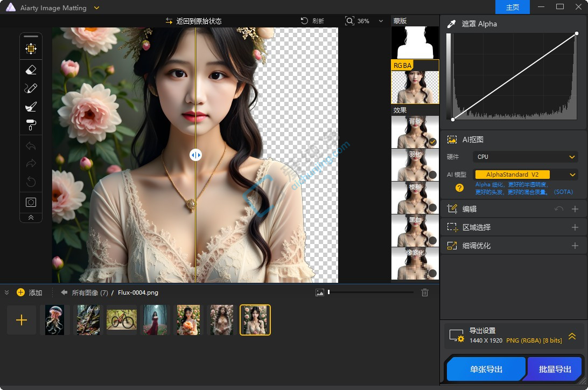Viewport: 588px width, 390px height.
Task: Open the 硬件 CPU dropdown
Action: 525,156
